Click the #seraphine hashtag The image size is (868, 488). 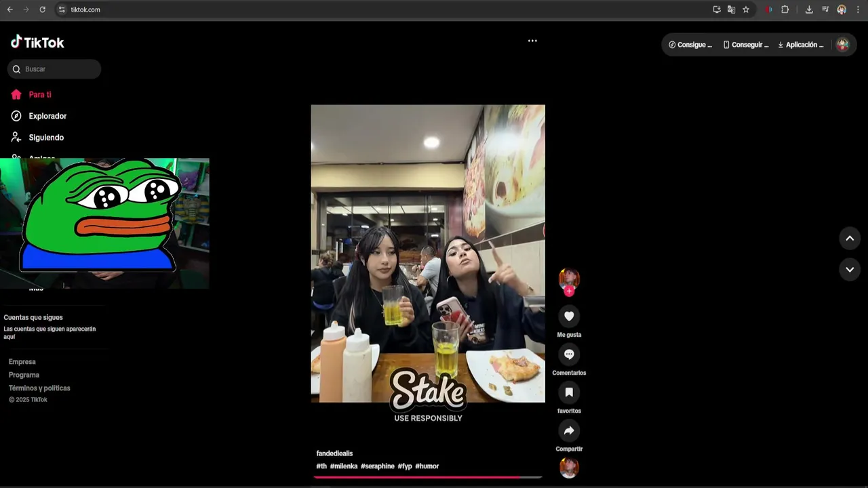(x=378, y=466)
